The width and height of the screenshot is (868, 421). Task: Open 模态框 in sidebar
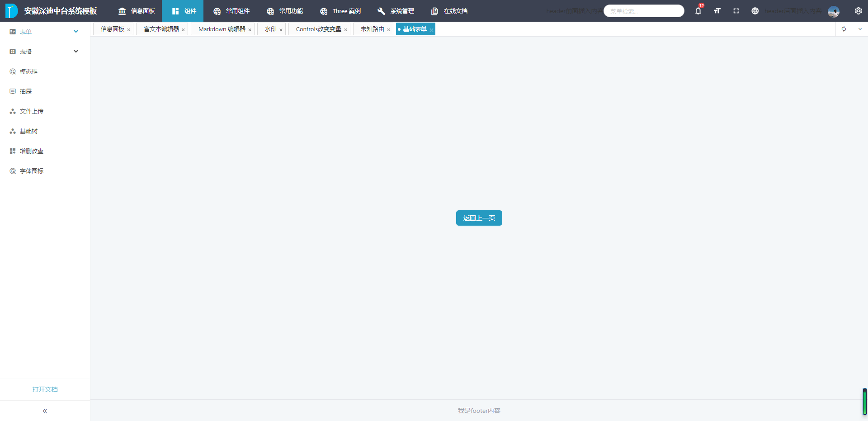[x=45, y=71]
